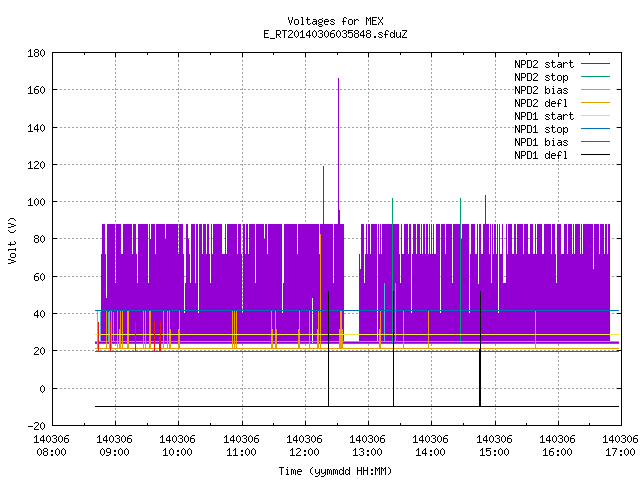Screen dimensions: 640x480
Task: Click the x-axis tick label 13:00
Action: [x=367, y=453]
